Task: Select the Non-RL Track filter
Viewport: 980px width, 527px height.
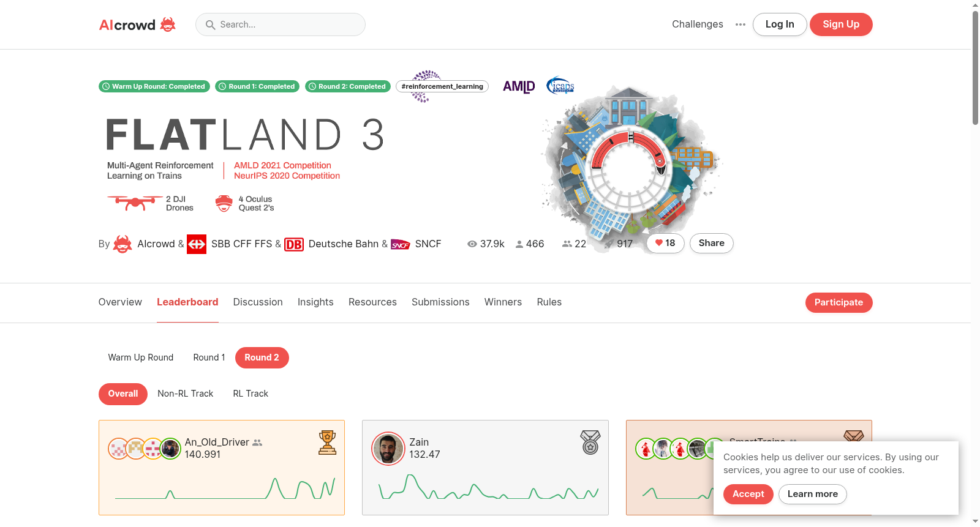Action: coord(185,394)
